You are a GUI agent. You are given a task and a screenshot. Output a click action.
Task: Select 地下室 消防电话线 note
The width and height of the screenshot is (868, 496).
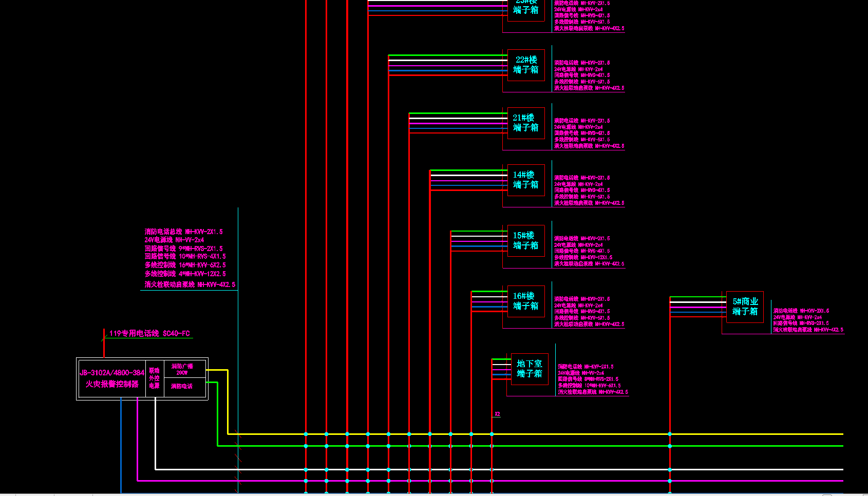coord(586,367)
